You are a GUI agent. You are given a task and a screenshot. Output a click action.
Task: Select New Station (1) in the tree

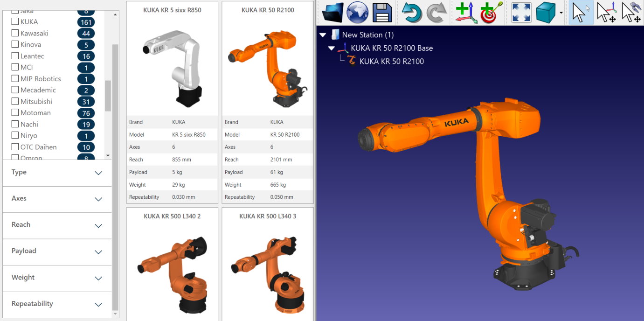(368, 35)
